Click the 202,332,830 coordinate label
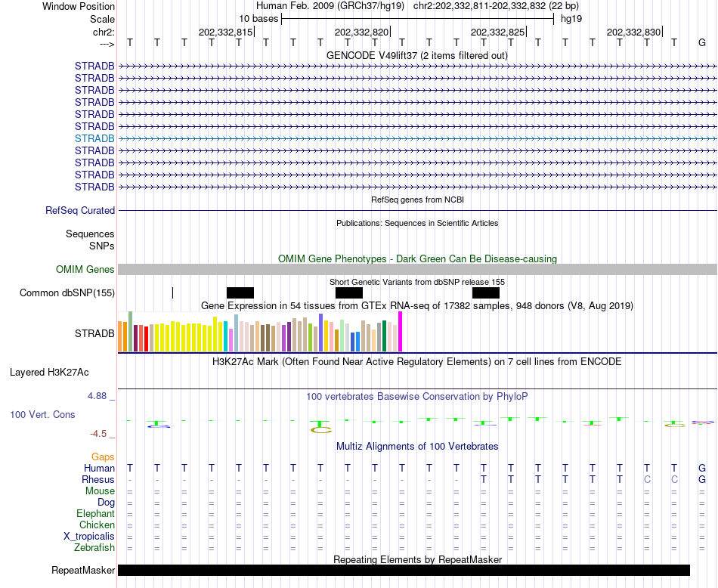Viewport: 718px width, 588px height. click(x=633, y=32)
